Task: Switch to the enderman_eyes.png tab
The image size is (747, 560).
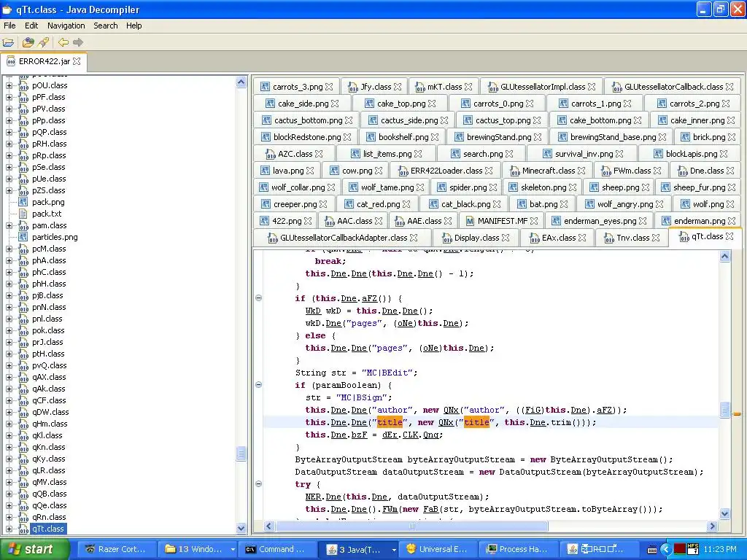Action: click(x=600, y=221)
